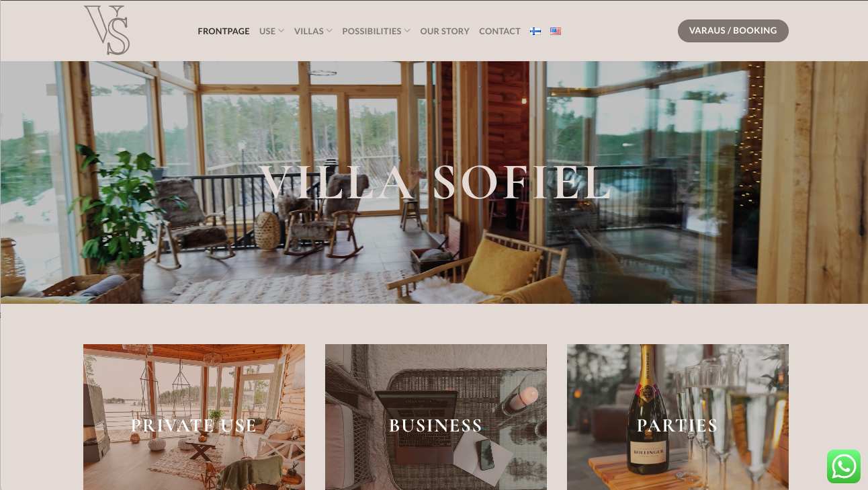Click the PARTIES title text

(677, 425)
